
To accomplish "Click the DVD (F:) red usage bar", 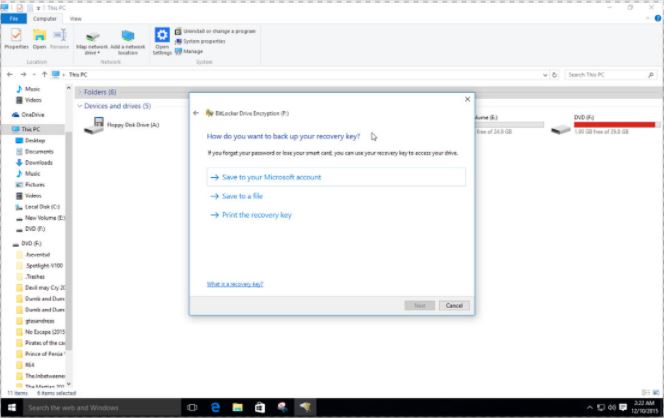I will tap(616, 125).
